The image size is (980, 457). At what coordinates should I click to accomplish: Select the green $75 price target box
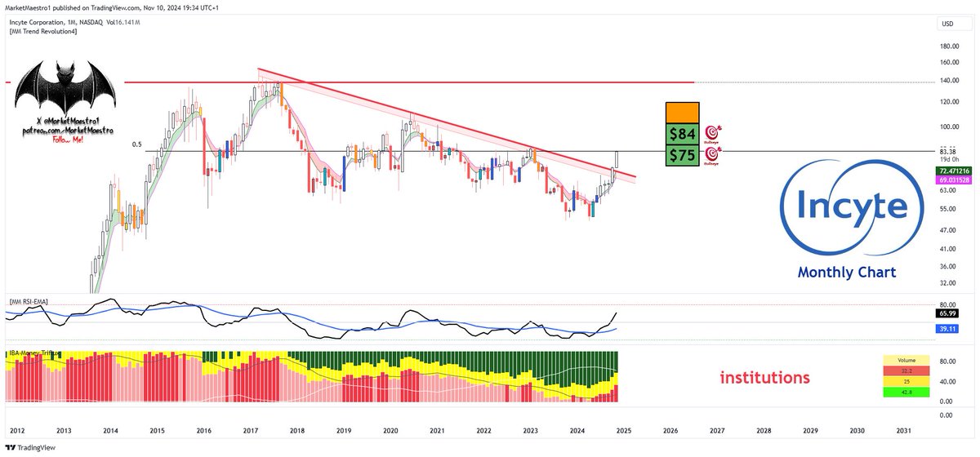[683, 155]
